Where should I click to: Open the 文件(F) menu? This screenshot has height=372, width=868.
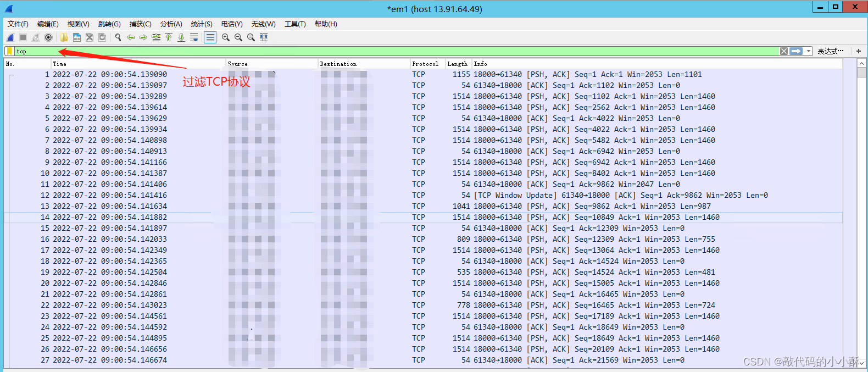click(x=18, y=24)
